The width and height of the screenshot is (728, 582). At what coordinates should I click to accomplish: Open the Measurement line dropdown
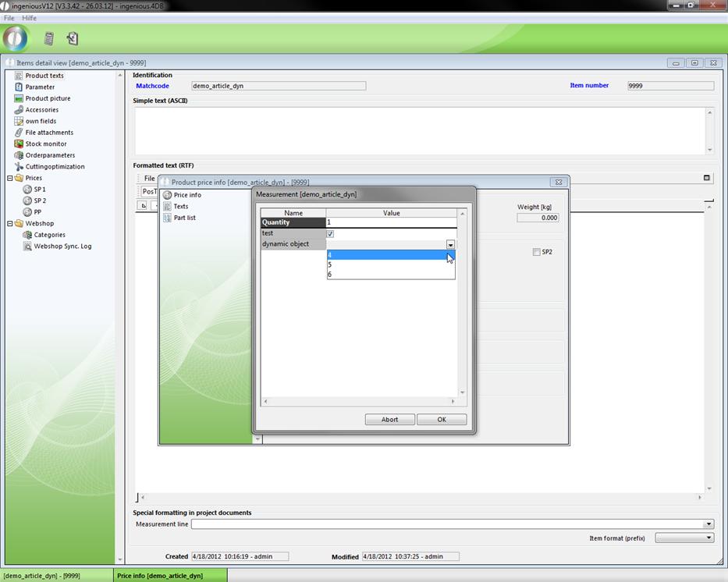tap(708, 524)
